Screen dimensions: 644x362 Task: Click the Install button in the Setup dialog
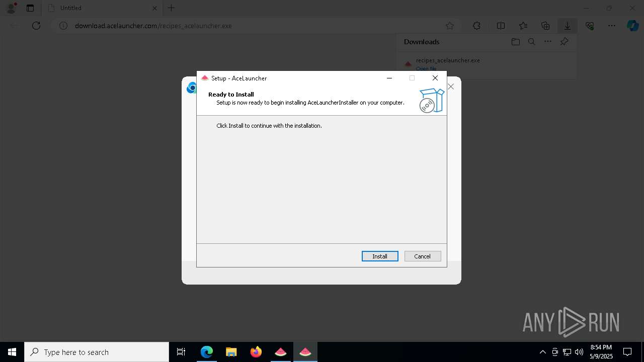click(380, 256)
